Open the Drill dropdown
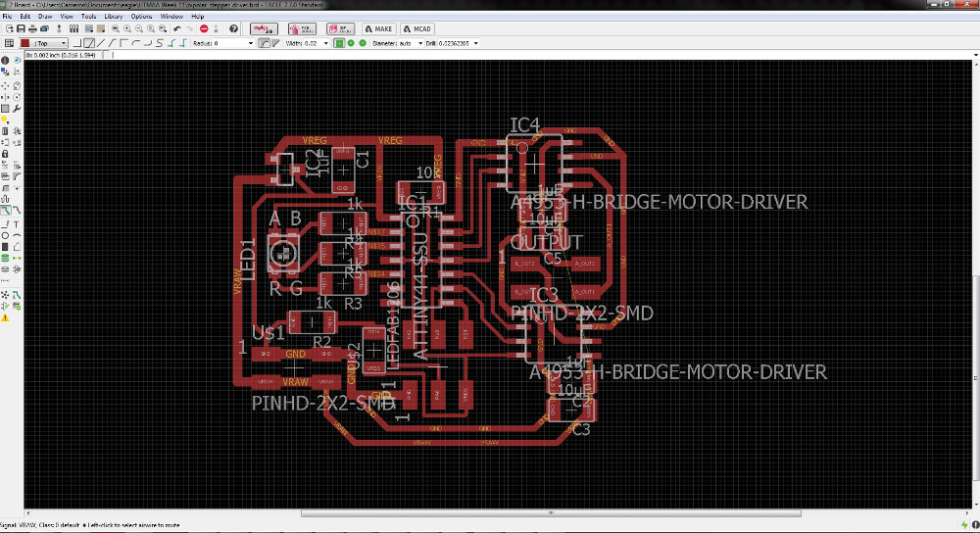 click(476, 44)
